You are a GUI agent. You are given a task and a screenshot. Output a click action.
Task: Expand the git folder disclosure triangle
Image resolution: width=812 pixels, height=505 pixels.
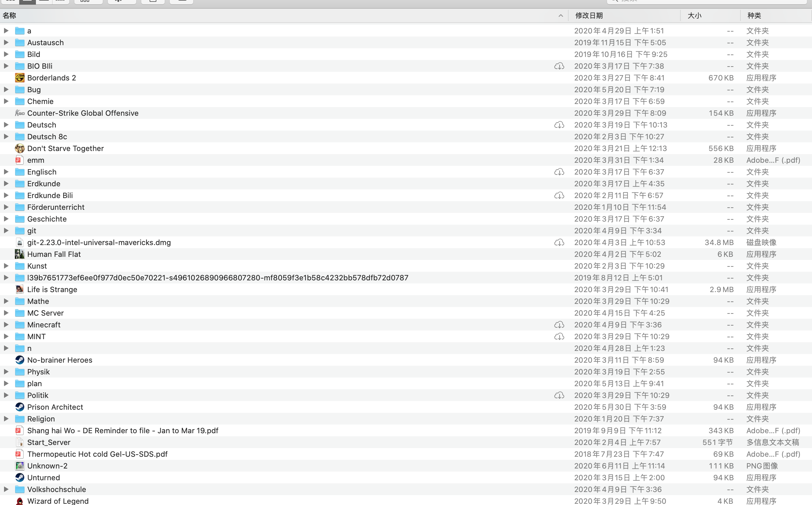(x=6, y=231)
